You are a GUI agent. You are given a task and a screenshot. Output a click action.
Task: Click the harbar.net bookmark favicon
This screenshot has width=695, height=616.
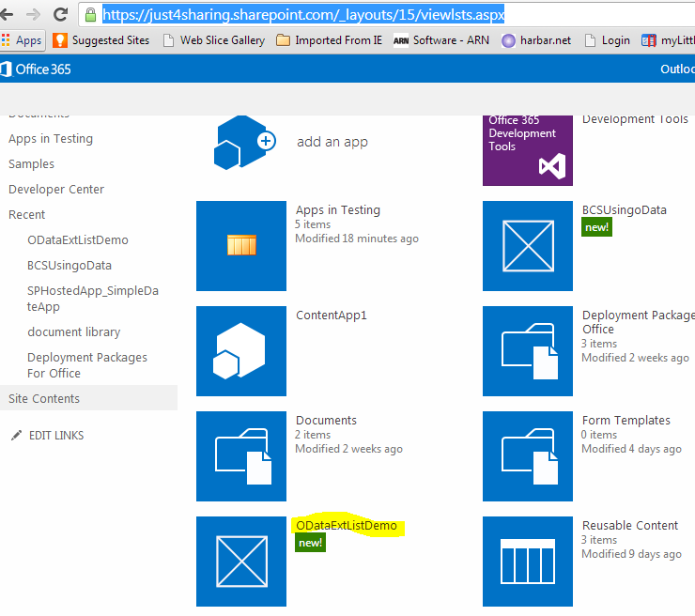coord(508,40)
